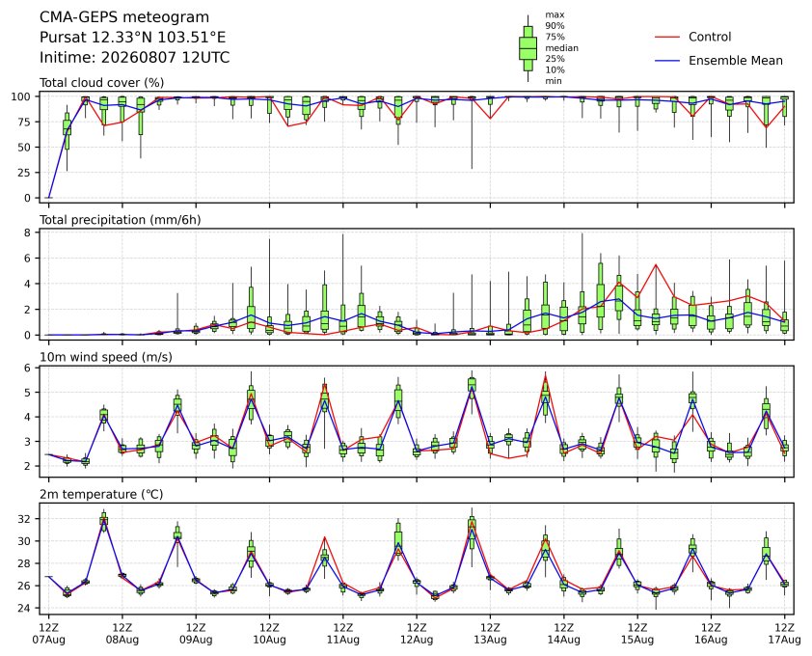Click the 32 tick on temperature axis

[x=25, y=519]
